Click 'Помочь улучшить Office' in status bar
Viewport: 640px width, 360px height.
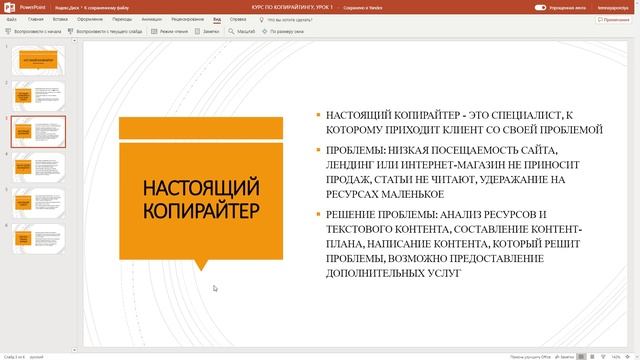tap(530, 357)
